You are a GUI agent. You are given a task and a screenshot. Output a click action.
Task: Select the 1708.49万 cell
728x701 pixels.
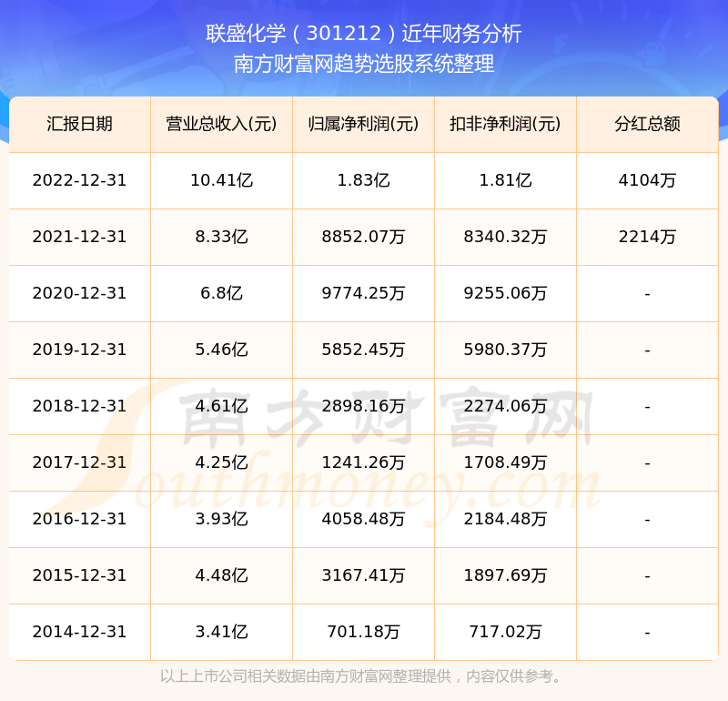tap(505, 462)
